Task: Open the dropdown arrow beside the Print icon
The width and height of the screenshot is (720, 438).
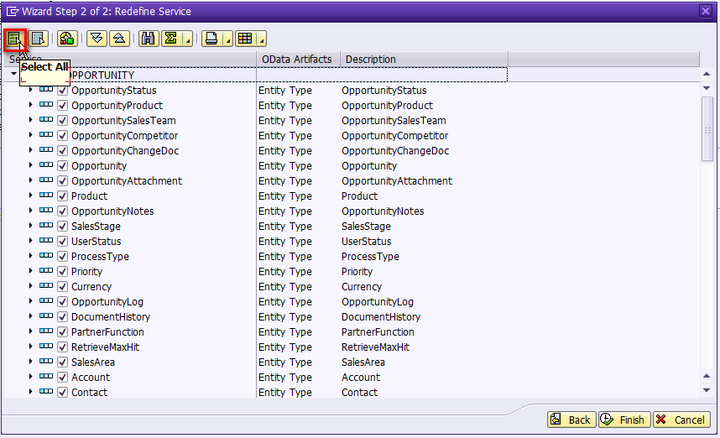Action: click(228, 39)
